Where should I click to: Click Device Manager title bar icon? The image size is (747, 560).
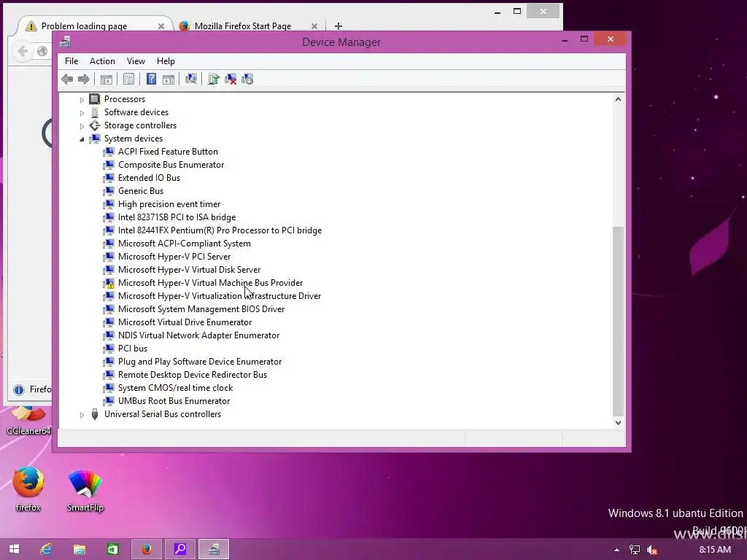[x=65, y=42]
